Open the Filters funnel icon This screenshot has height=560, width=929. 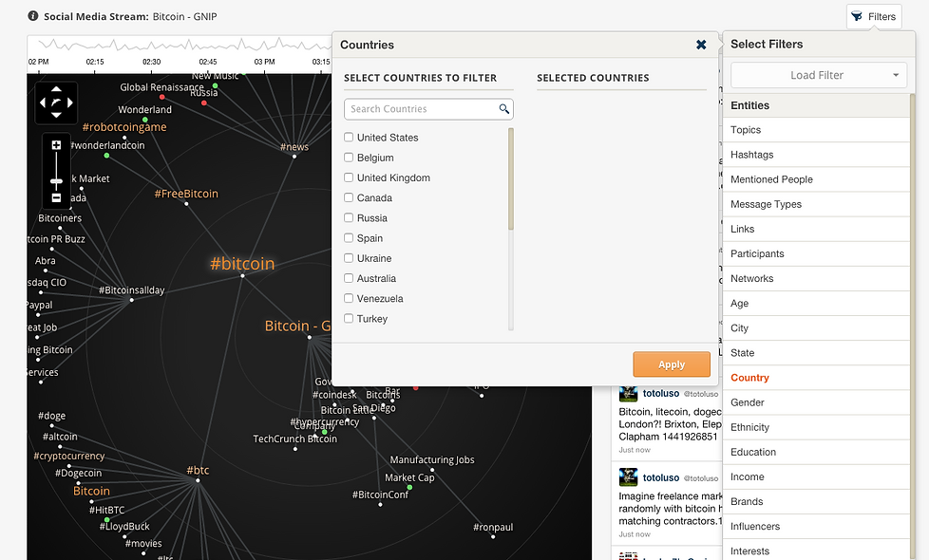click(x=857, y=16)
